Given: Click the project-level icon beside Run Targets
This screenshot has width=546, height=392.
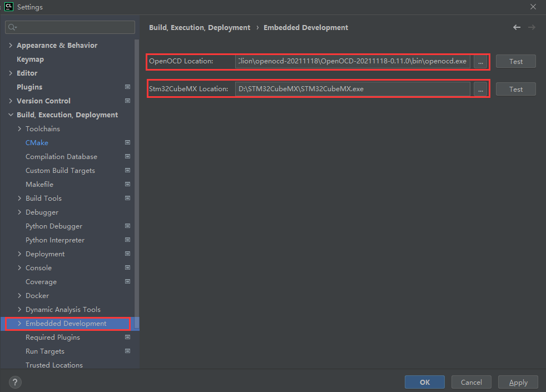Looking at the screenshot, I should (x=127, y=351).
